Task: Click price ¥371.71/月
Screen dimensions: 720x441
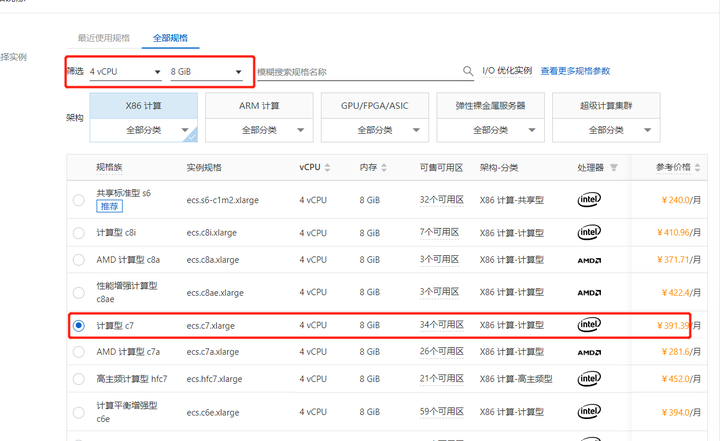Action: 679,260
